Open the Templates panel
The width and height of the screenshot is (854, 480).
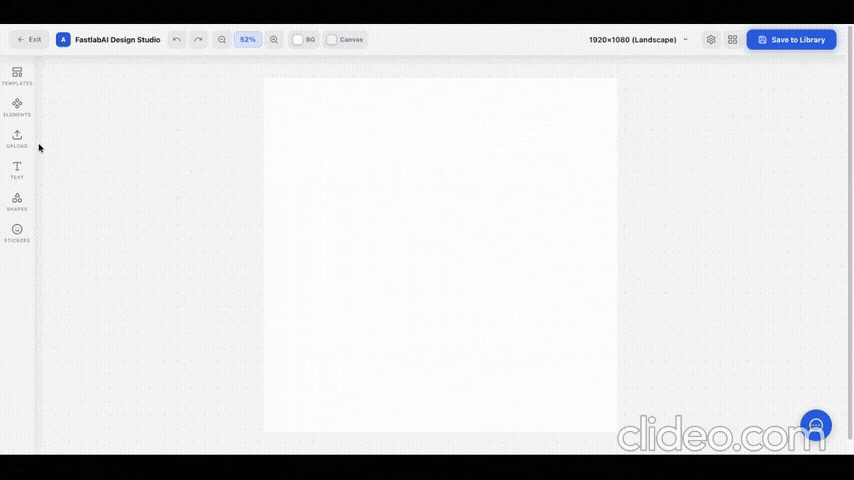click(17, 76)
